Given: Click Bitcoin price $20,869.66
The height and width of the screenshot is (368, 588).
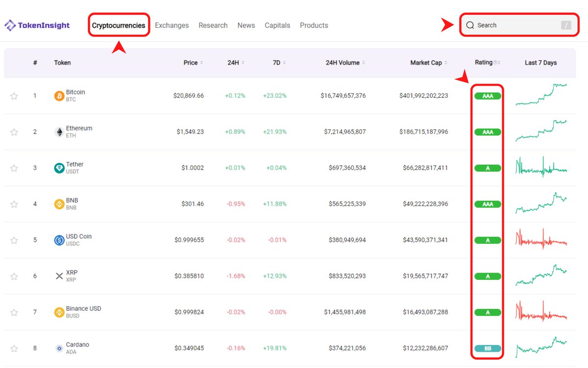Looking at the screenshot, I should [x=189, y=96].
